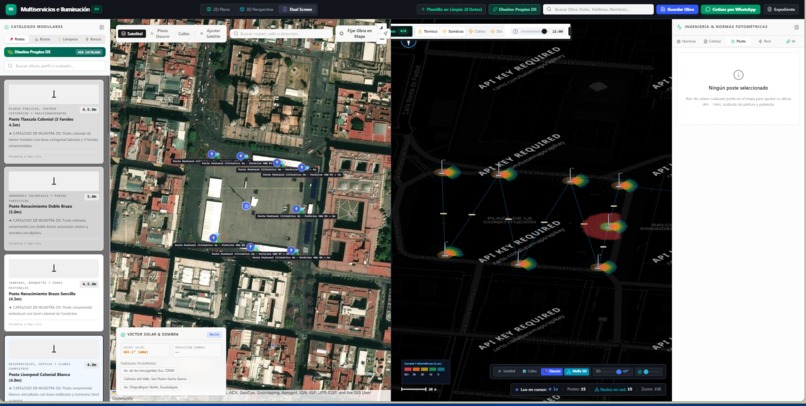Toggle the Malla 3D button
Image resolution: width=806 pixels, height=406 pixels.
[x=577, y=371]
